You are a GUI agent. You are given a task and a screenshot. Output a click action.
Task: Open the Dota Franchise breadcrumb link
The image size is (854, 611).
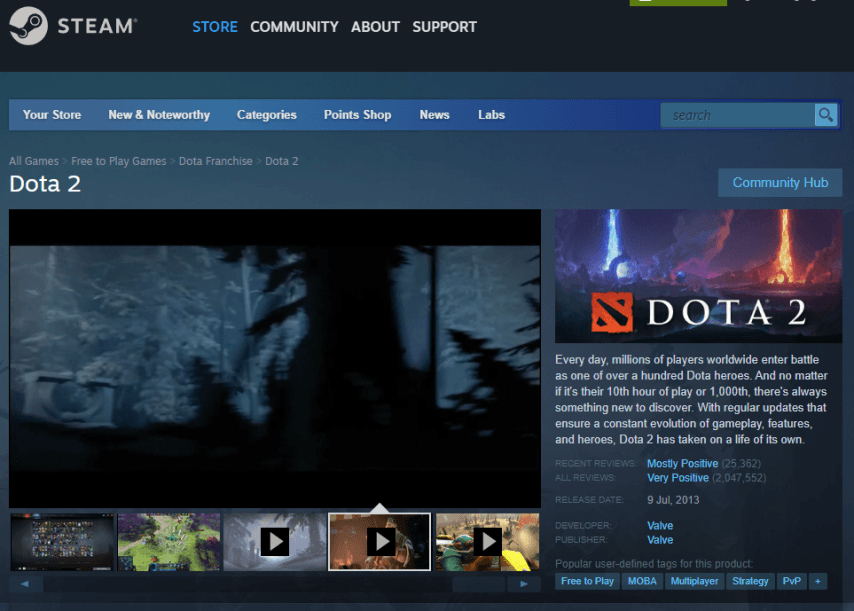coord(215,160)
